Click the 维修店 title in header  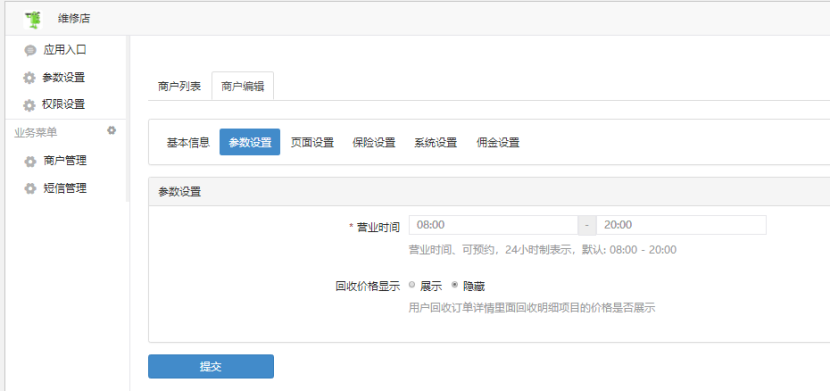coord(74,19)
